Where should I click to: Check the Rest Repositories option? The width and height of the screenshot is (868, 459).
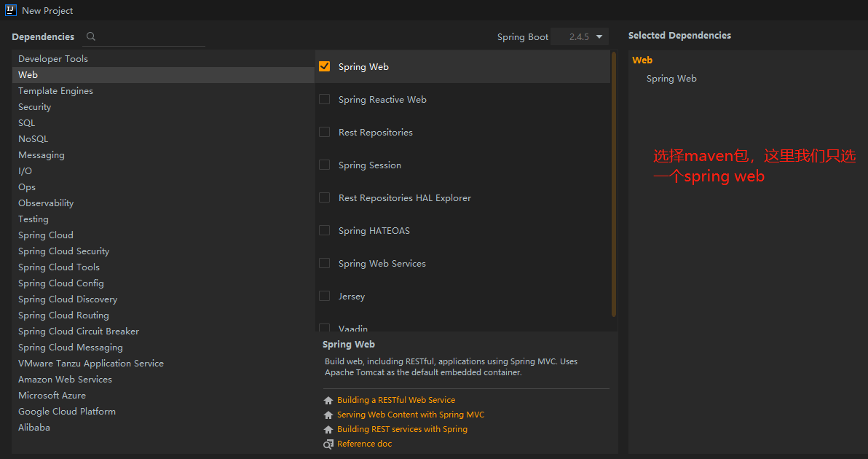coord(325,132)
